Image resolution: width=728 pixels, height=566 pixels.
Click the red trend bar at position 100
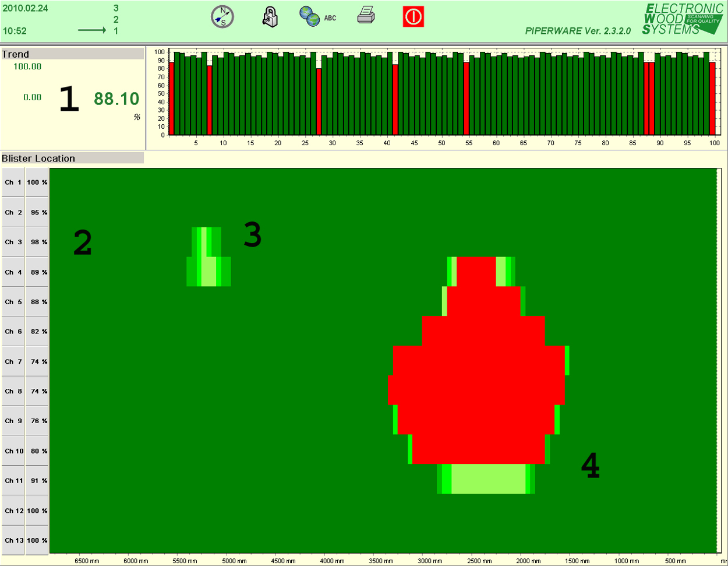(x=712, y=98)
